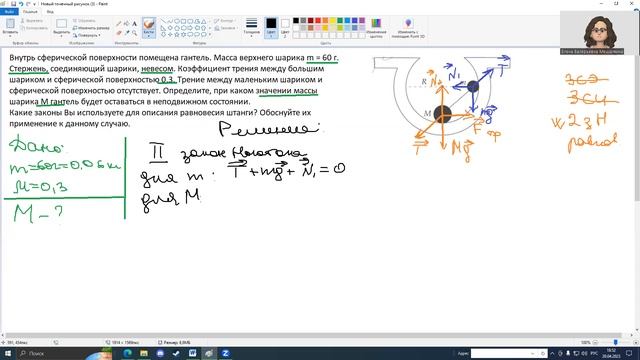Activate Color 2 white swatch box
640x360 pixels.
285,27
